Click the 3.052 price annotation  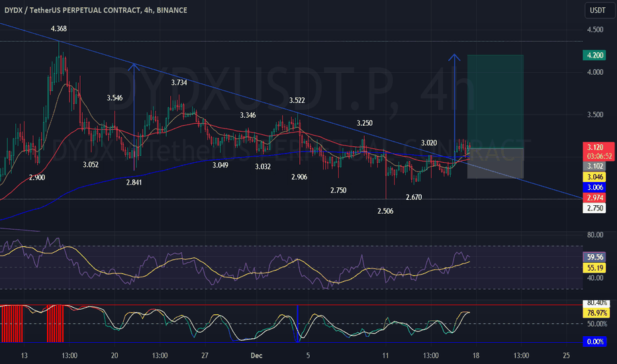tap(91, 165)
